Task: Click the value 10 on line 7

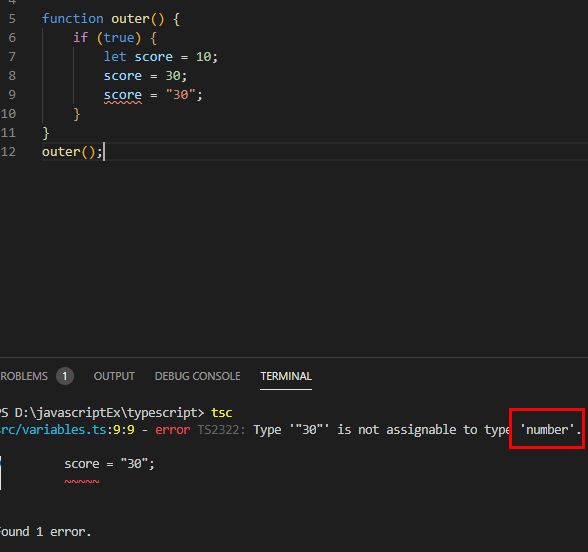Action: point(203,57)
